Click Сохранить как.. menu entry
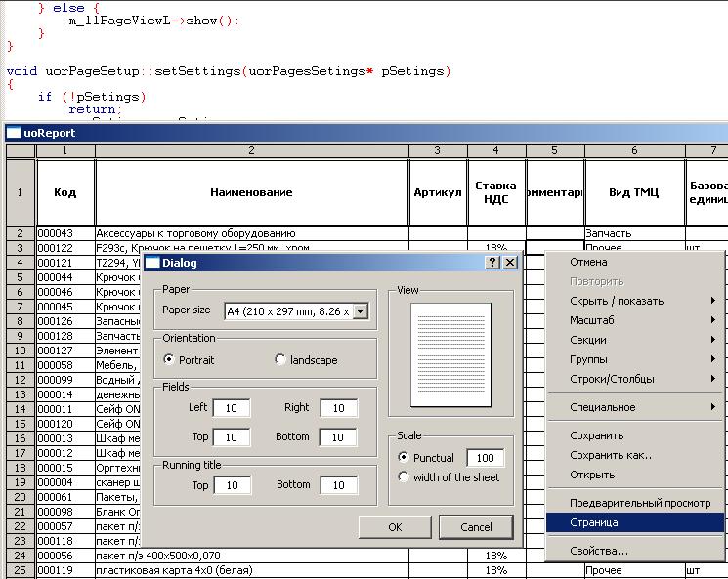This screenshot has width=728, height=579. [x=611, y=455]
